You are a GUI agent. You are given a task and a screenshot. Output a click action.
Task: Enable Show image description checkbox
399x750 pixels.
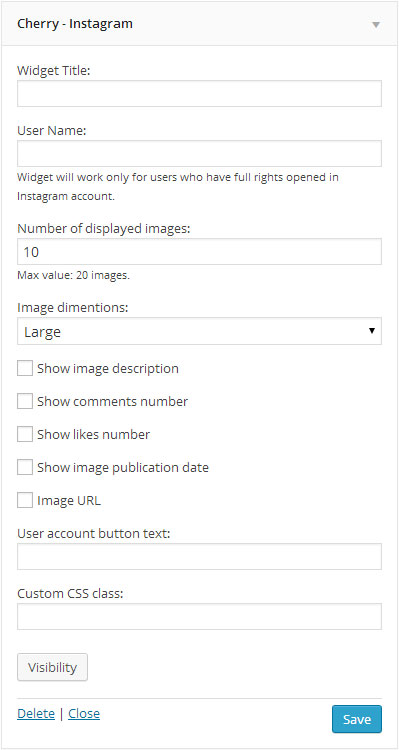point(25,368)
